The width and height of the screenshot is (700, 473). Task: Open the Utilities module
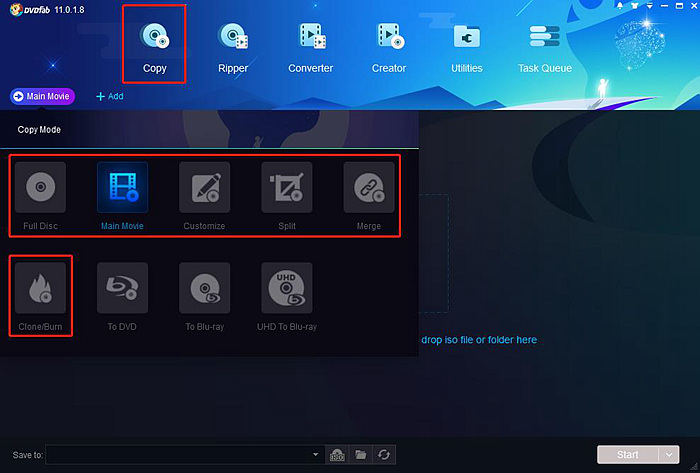(x=467, y=47)
